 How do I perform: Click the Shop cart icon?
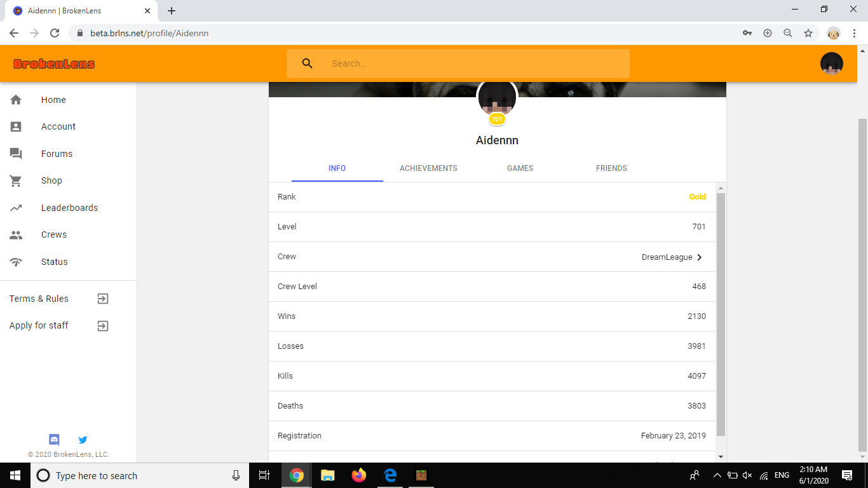pos(16,180)
